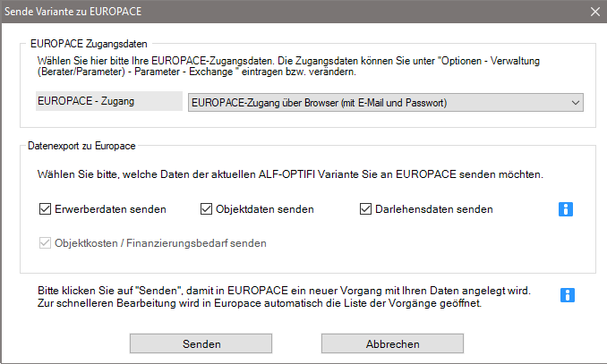The width and height of the screenshot is (607, 364).
Task: Click the Senden button
Action: tap(201, 344)
